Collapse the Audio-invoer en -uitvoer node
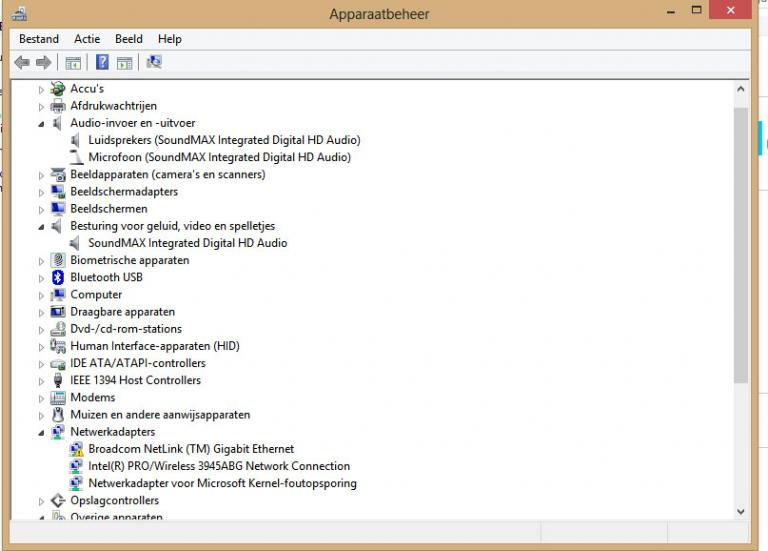This screenshot has height=551, width=768. click(42, 124)
